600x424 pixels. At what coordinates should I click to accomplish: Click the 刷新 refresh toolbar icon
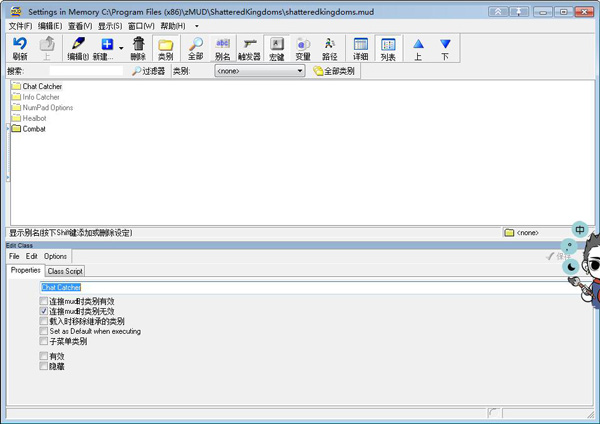tap(20, 49)
